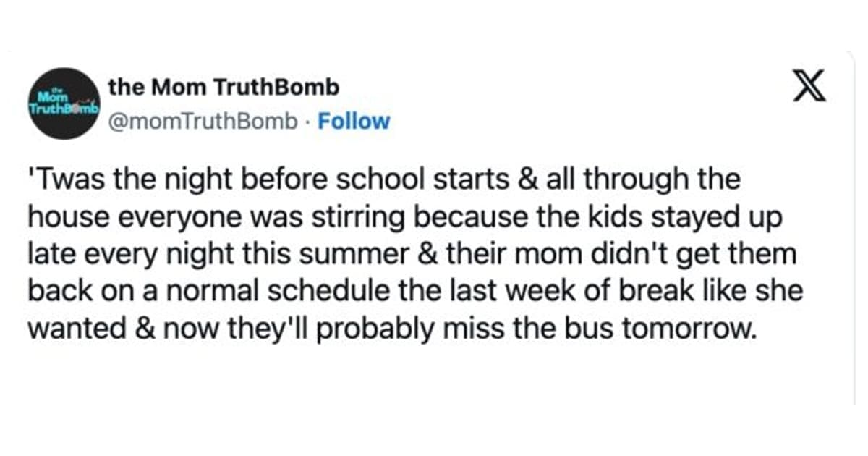Screen dimensions: 868x456
Task: Click the display name "the Mom TruthBomb"
Action: pyautogui.click(x=224, y=88)
